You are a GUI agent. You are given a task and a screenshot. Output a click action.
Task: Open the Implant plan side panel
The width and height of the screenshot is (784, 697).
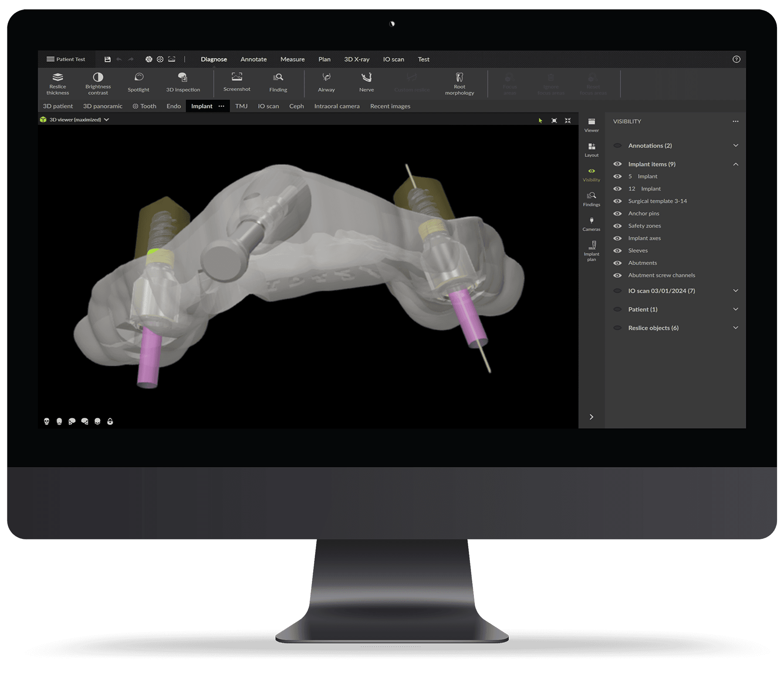tap(591, 251)
